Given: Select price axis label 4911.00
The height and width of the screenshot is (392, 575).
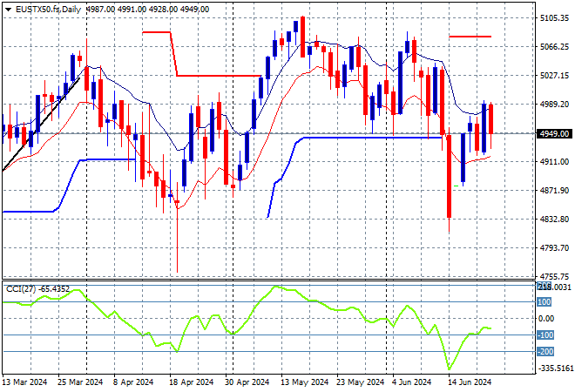Looking at the screenshot, I should point(554,162).
